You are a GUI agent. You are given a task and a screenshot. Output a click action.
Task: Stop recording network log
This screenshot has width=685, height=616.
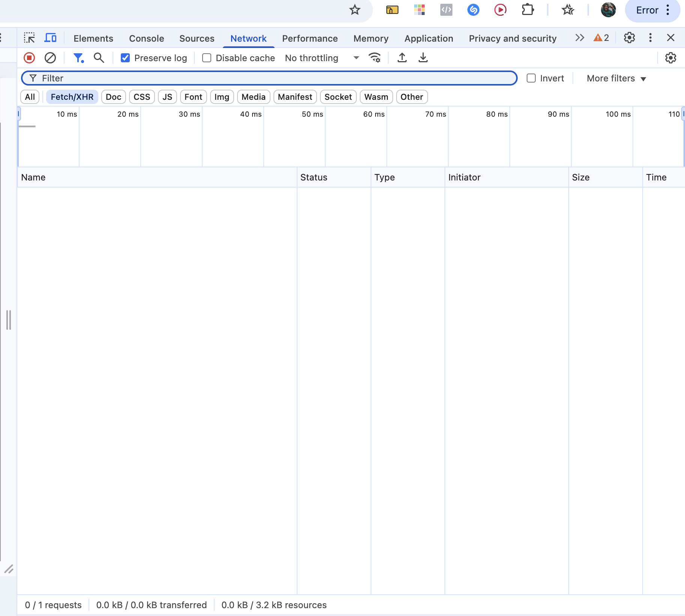tap(29, 58)
